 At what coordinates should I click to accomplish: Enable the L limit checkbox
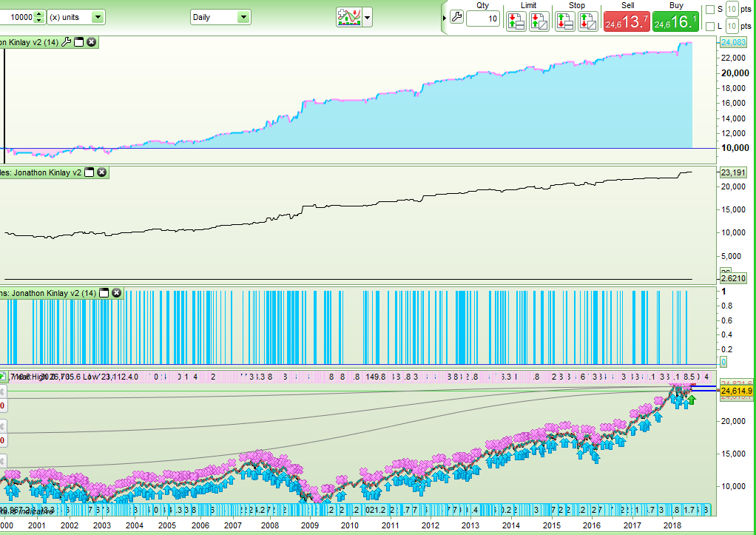coord(709,26)
